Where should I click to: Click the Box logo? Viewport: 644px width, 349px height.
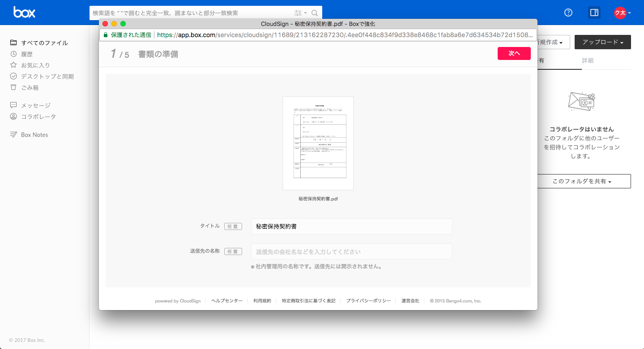24,13
